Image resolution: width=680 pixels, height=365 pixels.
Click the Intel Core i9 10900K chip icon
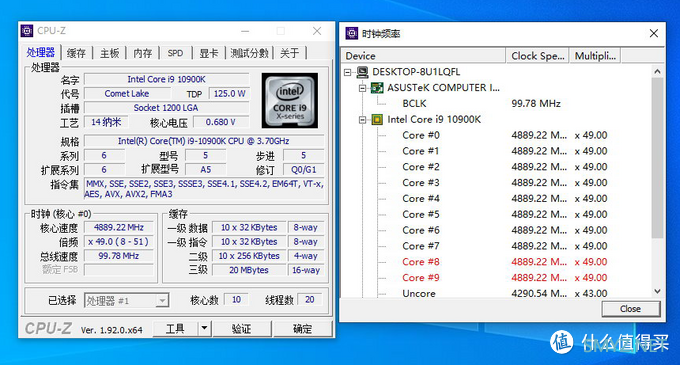pos(377,120)
